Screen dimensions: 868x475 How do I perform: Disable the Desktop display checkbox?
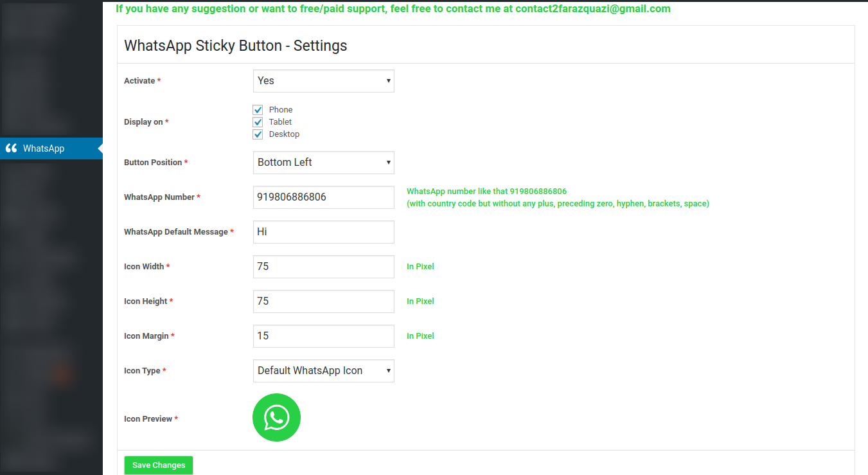258,134
